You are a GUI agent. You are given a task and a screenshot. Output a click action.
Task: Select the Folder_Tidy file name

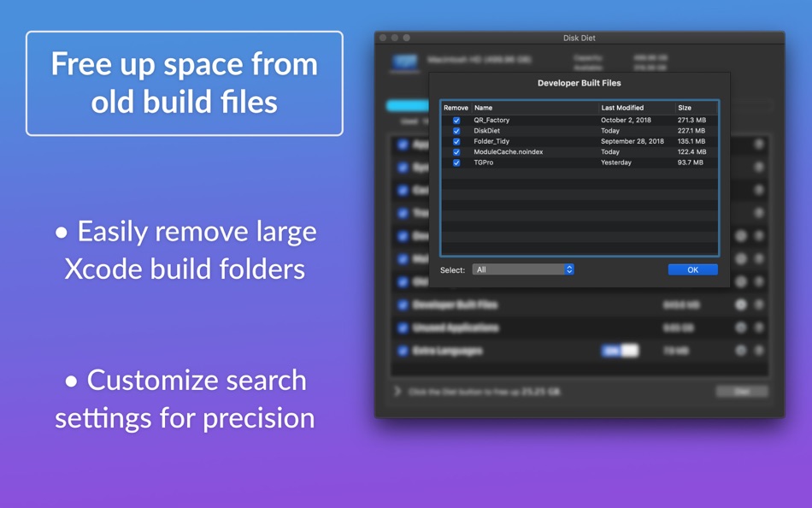pos(491,141)
